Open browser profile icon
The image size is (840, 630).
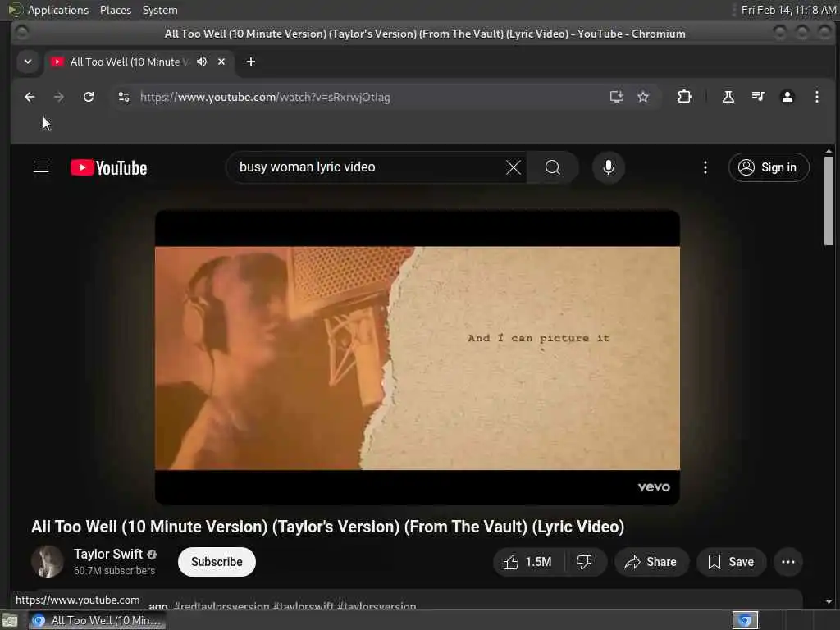coord(787,97)
